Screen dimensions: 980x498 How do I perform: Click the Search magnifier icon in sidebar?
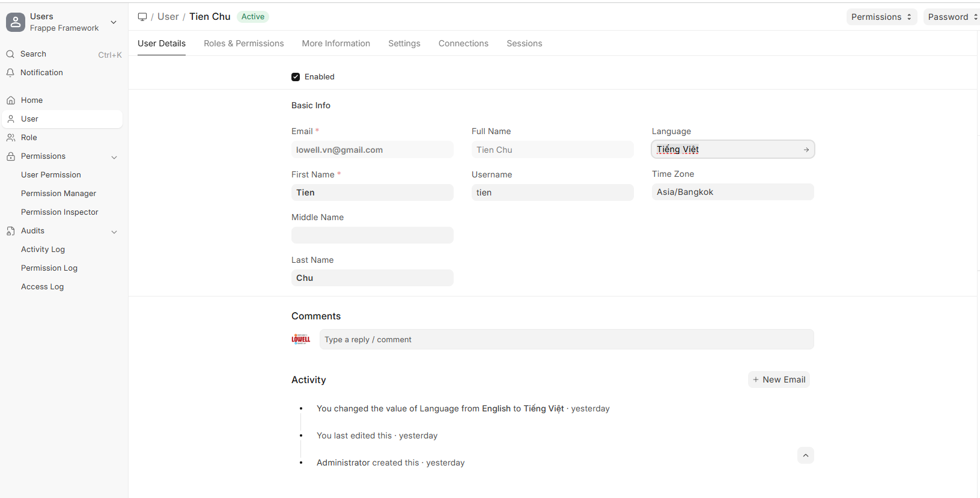[x=10, y=54]
